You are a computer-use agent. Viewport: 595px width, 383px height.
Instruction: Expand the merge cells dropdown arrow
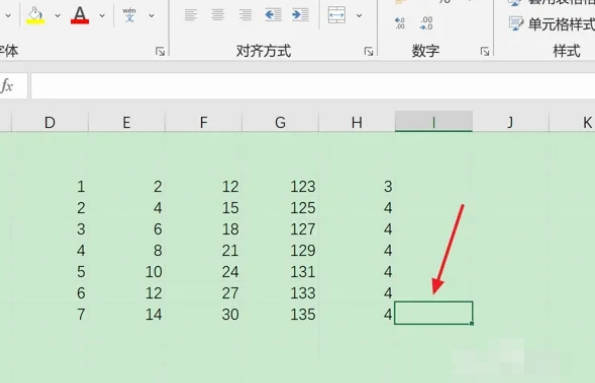pyautogui.click(x=359, y=16)
